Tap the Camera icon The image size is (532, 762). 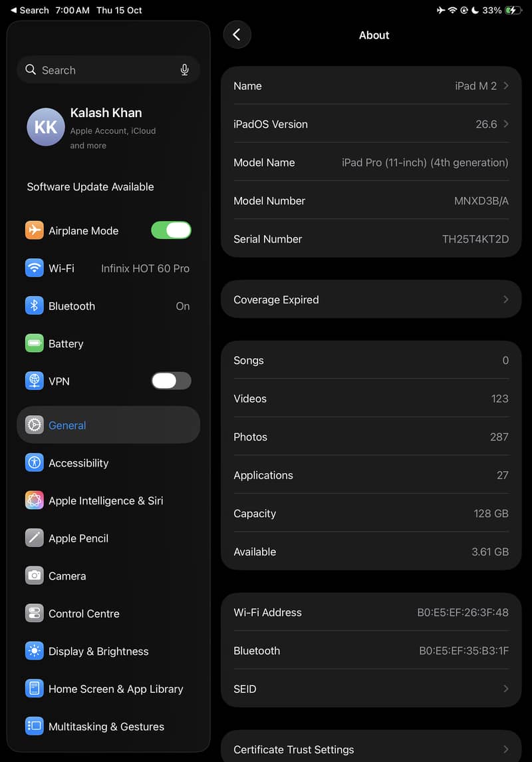34,576
